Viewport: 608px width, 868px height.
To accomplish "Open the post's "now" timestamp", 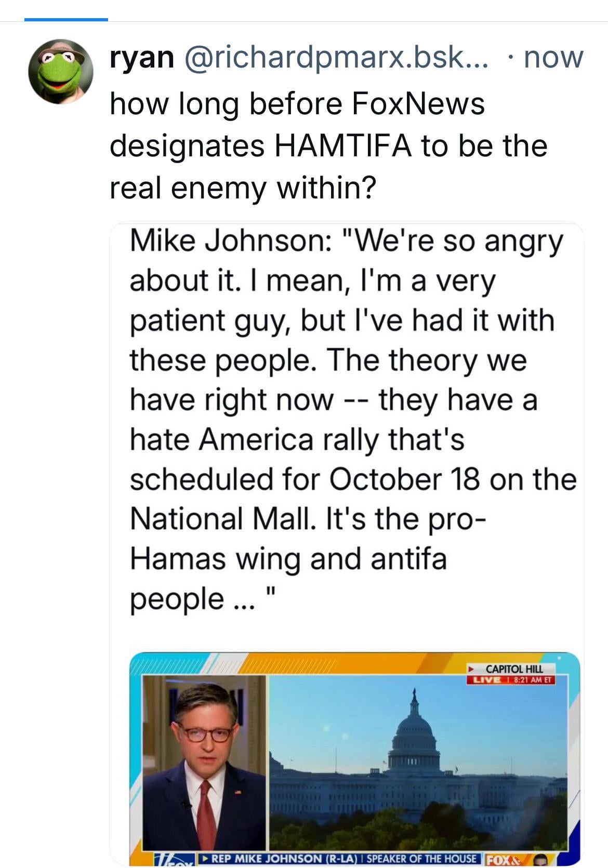I will (553, 58).
